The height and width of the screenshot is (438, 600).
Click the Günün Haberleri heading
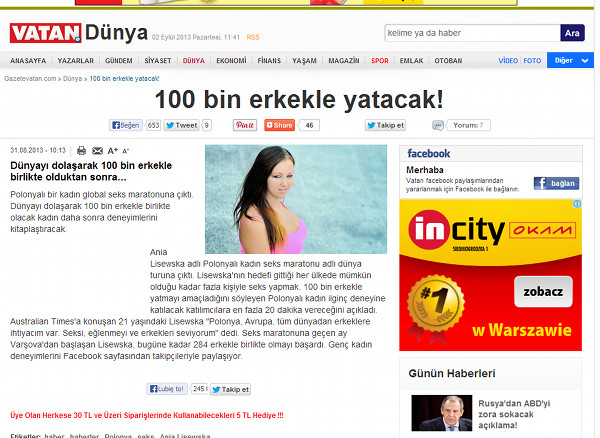[452, 373]
